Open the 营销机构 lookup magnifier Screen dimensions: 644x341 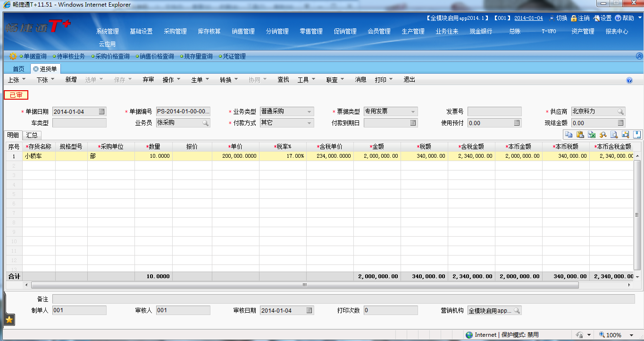pos(517,310)
